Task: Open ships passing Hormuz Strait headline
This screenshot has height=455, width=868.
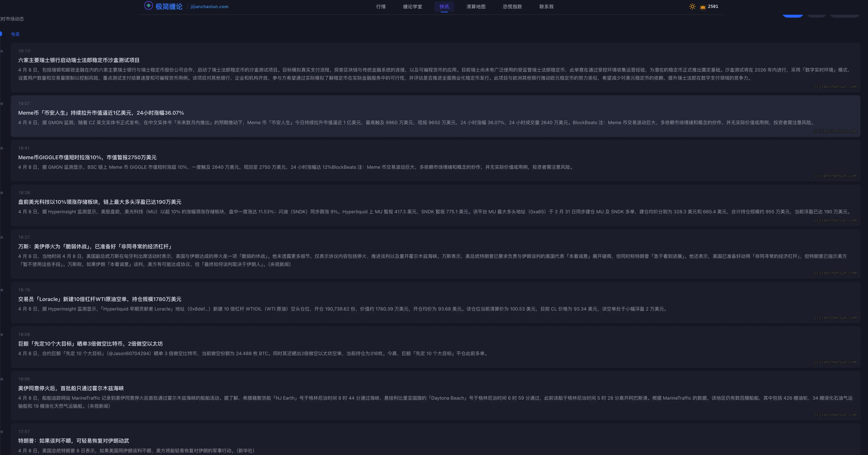Action: click(71, 388)
